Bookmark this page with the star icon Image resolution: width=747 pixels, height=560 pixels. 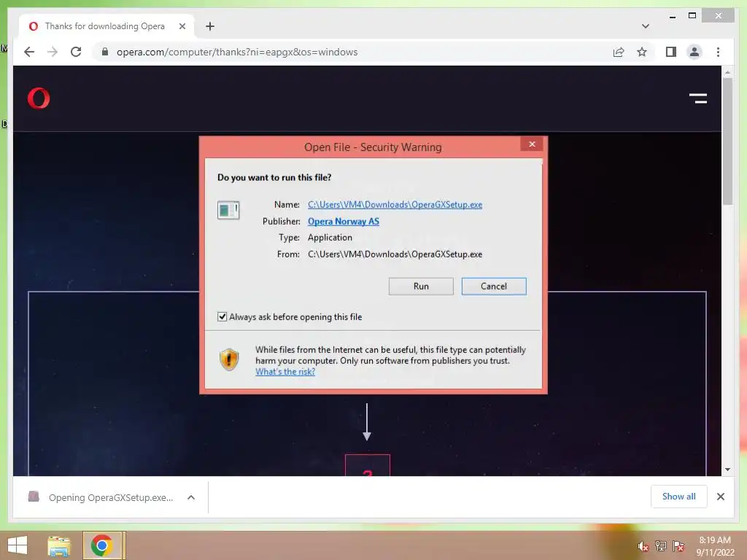[642, 52]
